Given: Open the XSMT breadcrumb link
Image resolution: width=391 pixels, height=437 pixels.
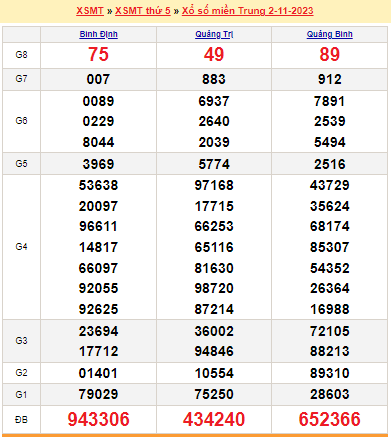Looking at the screenshot, I should tap(90, 11).
